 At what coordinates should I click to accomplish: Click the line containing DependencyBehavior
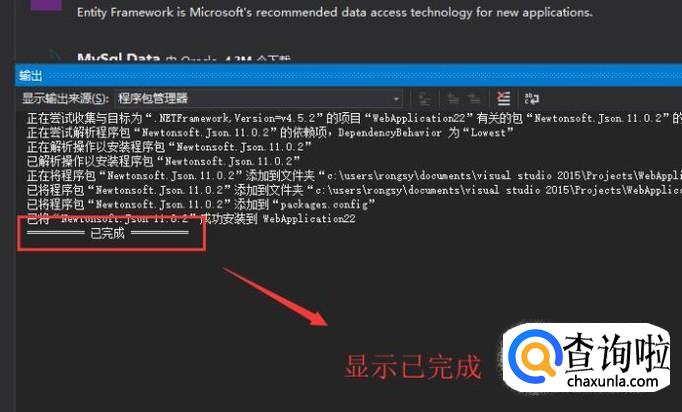point(270,132)
